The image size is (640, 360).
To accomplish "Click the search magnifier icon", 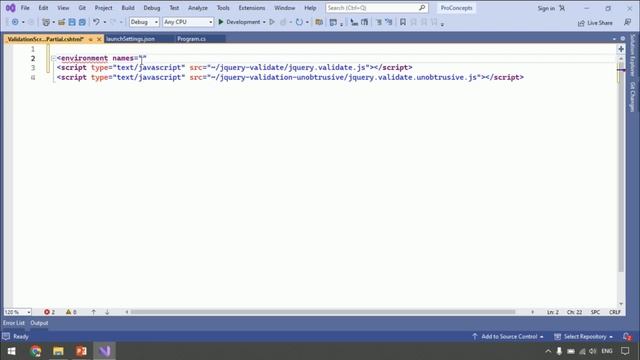I will tap(422, 8).
